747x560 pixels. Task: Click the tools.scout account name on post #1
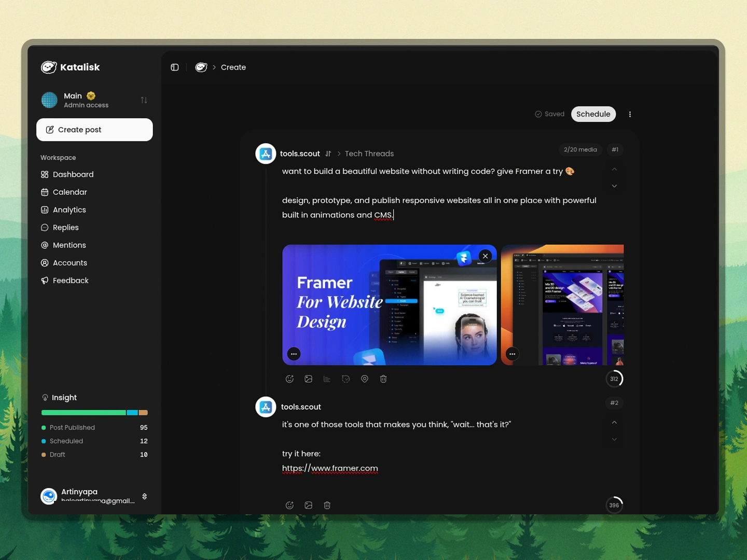[x=300, y=153]
